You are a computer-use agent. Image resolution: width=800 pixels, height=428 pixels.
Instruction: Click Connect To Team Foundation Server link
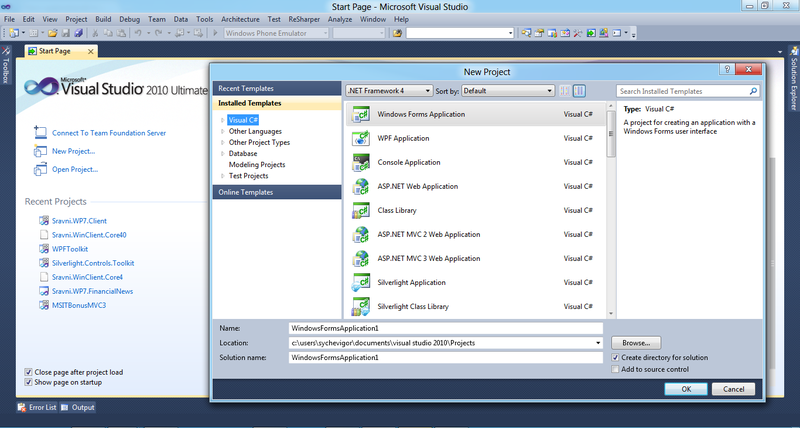pyautogui.click(x=109, y=133)
